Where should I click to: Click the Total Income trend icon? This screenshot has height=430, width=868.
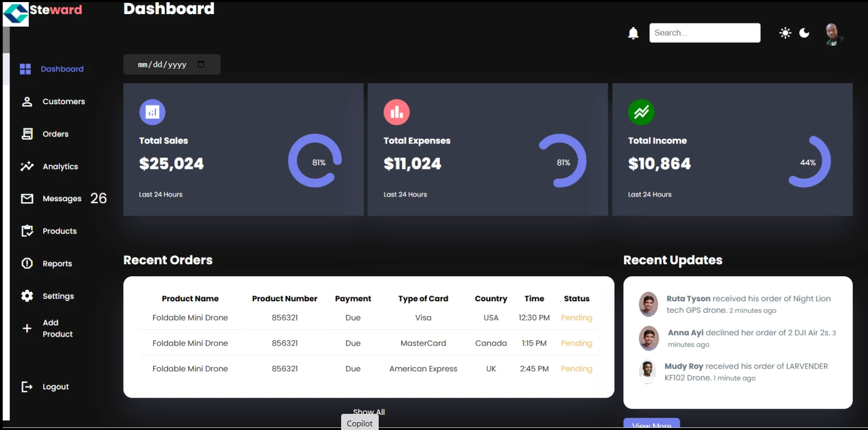coord(641,112)
